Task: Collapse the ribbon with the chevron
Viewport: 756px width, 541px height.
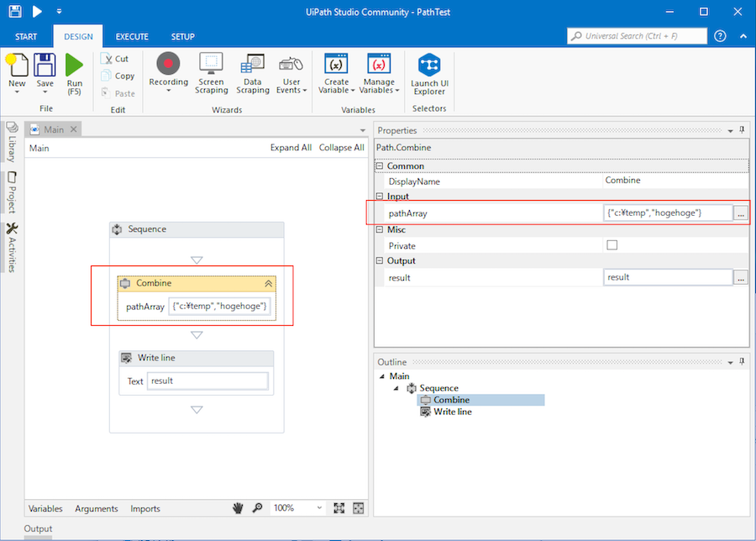Action: click(743, 36)
